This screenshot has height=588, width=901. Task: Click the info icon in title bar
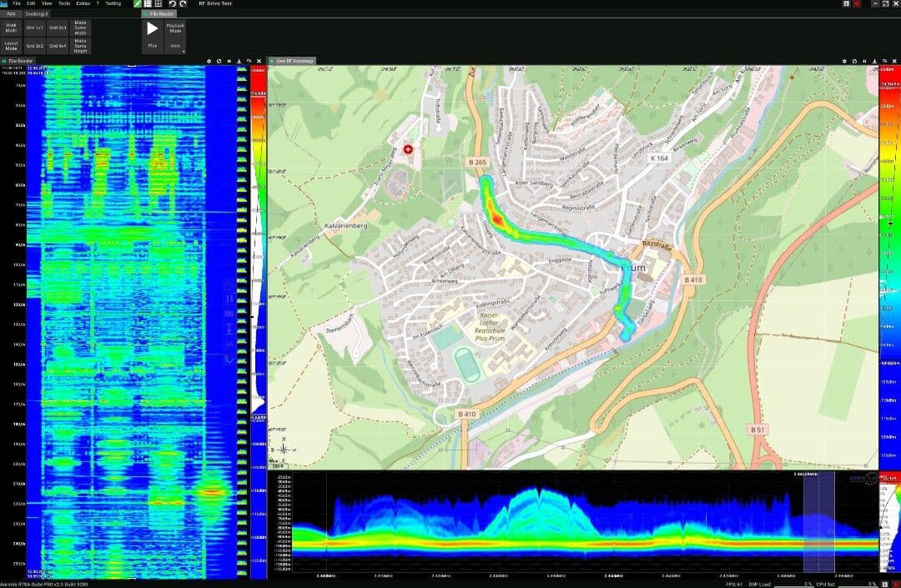[846, 3]
